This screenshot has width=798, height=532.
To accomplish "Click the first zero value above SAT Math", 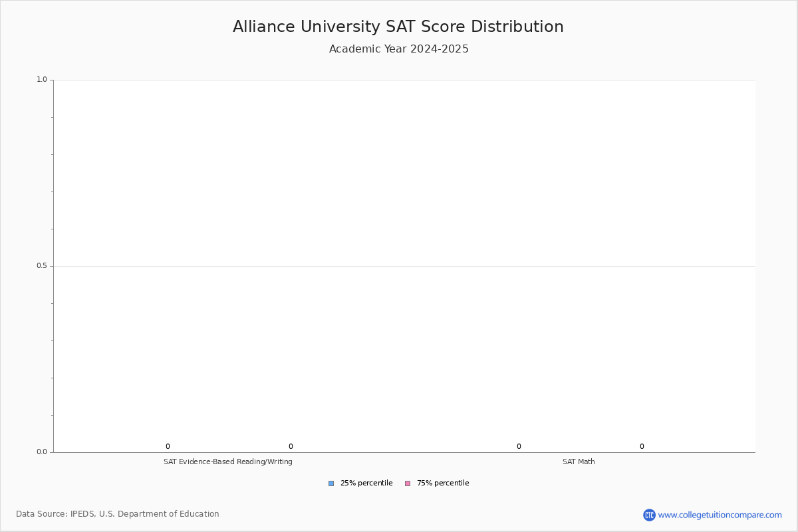I will (x=519, y=447).
